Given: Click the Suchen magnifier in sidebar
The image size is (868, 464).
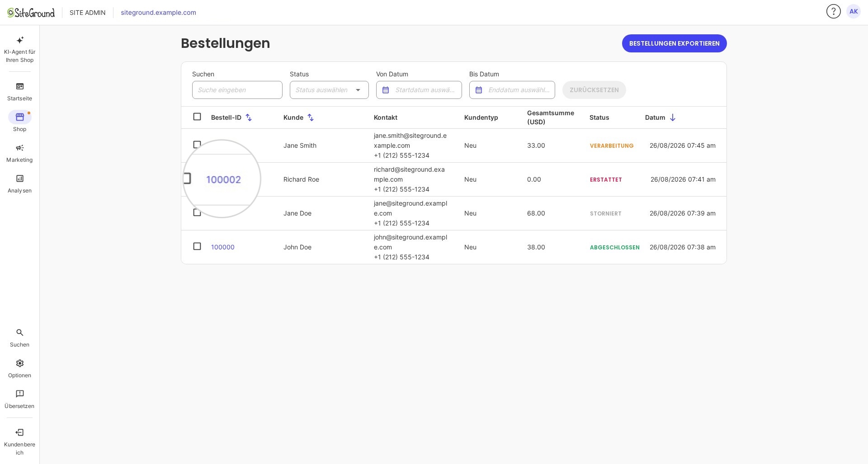Looking at the screenshot, I should point(20,338).
